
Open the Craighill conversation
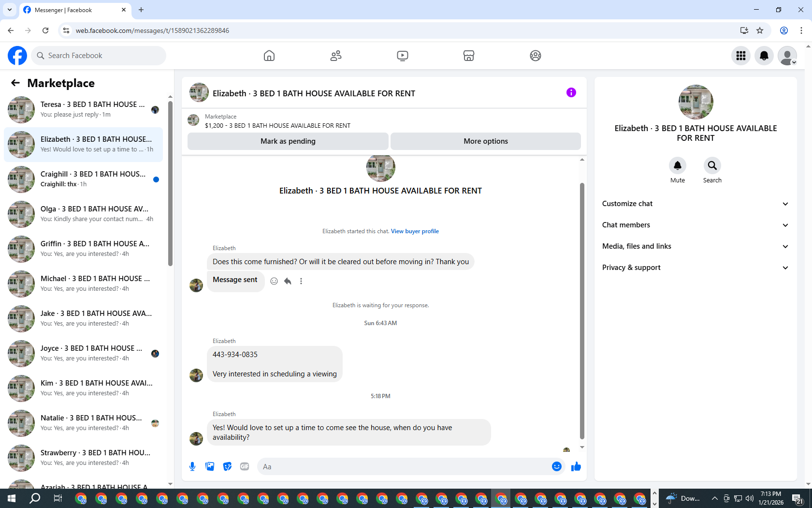click(83, 179)
